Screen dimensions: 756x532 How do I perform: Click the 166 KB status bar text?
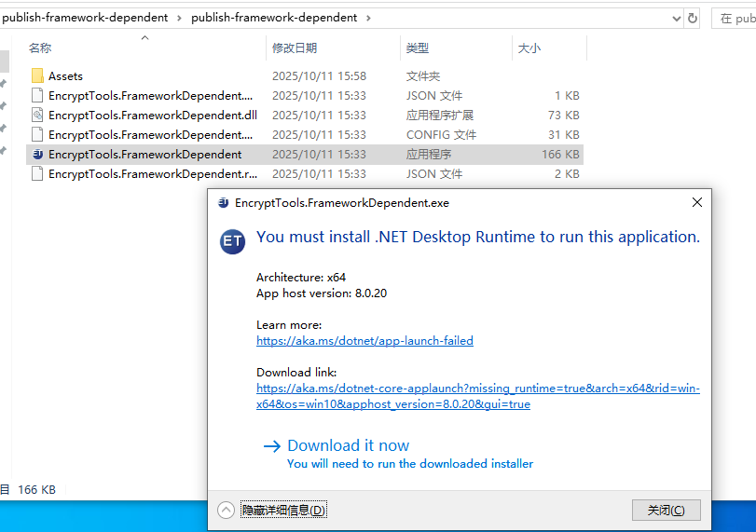(36, 489)
